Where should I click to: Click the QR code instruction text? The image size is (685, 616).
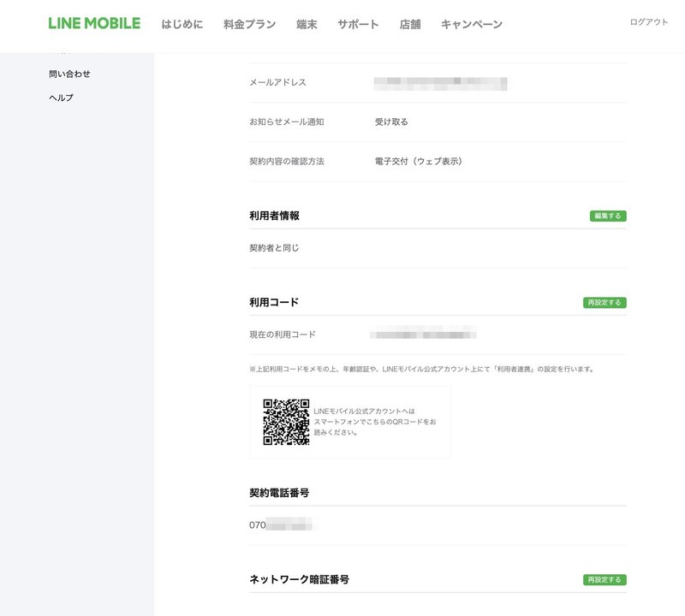(375, 422)
